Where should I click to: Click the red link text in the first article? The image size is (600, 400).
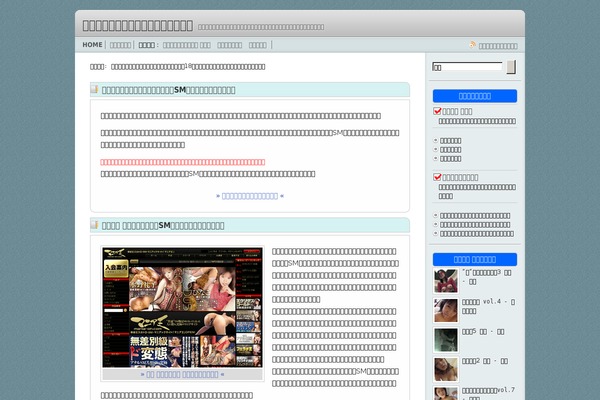183,162
